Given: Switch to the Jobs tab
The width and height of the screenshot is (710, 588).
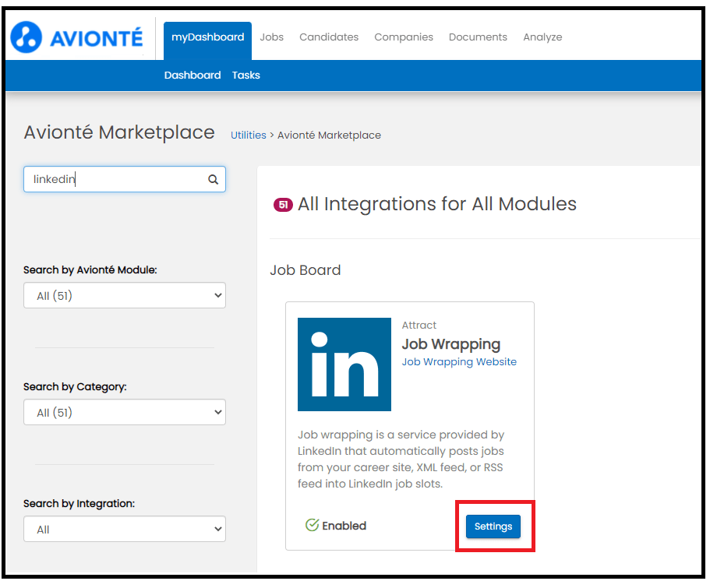Looking at the screenshot, I should click(x=271, y=37).
